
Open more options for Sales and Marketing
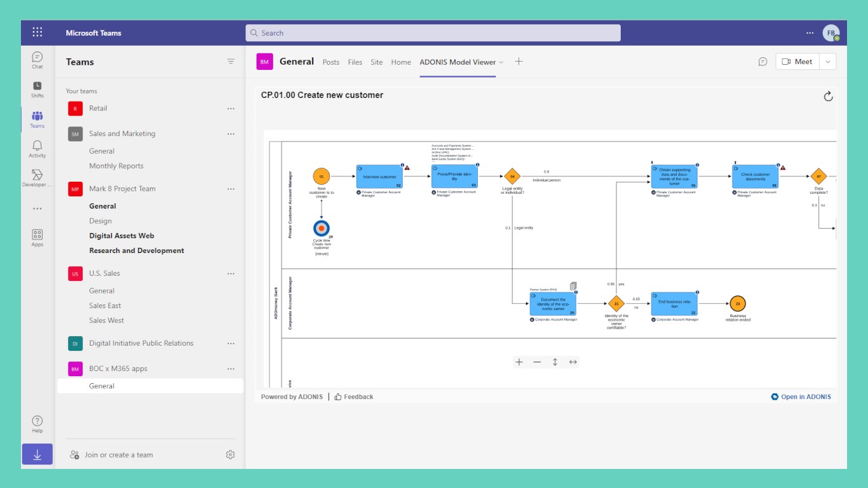pyautogui.click(x=231, y=134)
